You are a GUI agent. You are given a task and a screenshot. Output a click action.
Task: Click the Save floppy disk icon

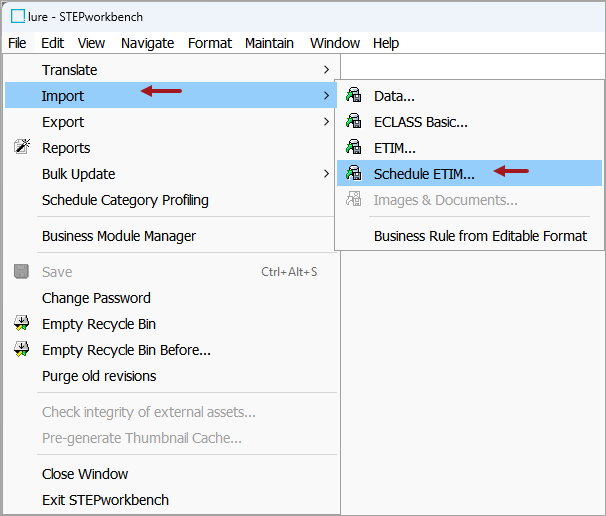[21, 271]
